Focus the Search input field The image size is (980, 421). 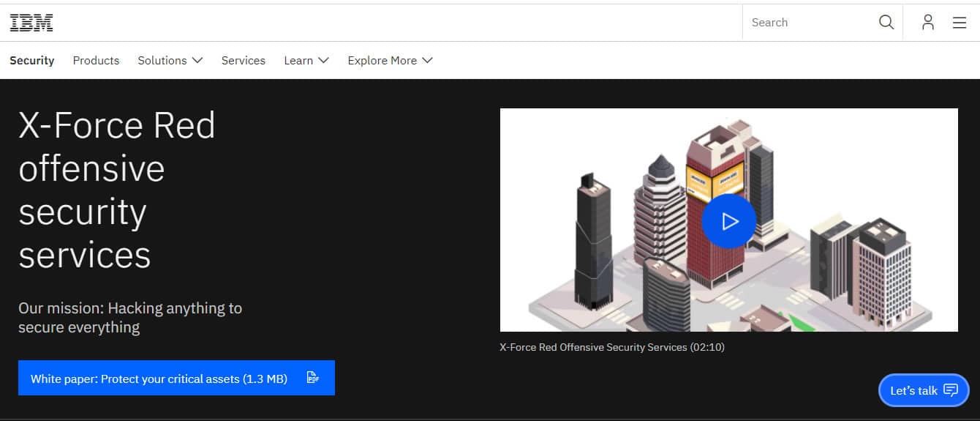tap(810, 23)
